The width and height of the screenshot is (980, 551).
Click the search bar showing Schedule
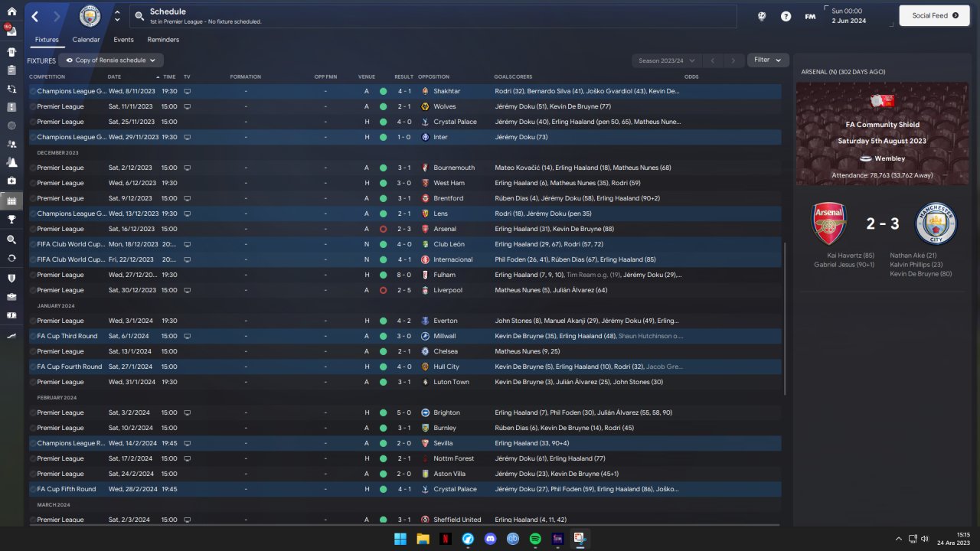click(433, 16)
